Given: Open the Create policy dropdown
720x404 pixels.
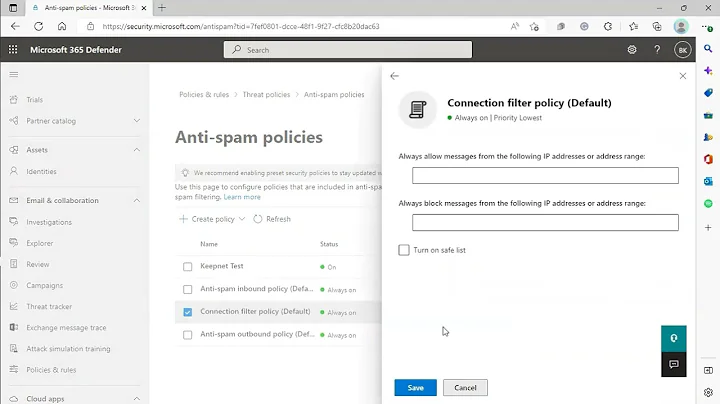Looking at the screenshot, I should click(212, 219).
